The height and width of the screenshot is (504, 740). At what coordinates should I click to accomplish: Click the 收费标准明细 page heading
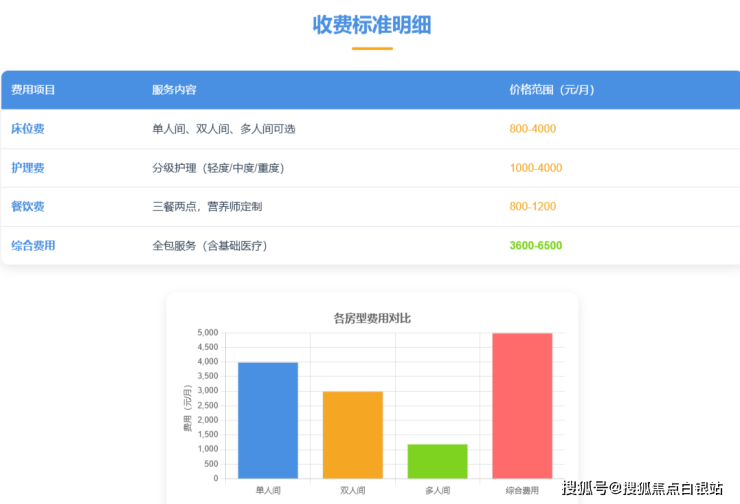[372, 25]
